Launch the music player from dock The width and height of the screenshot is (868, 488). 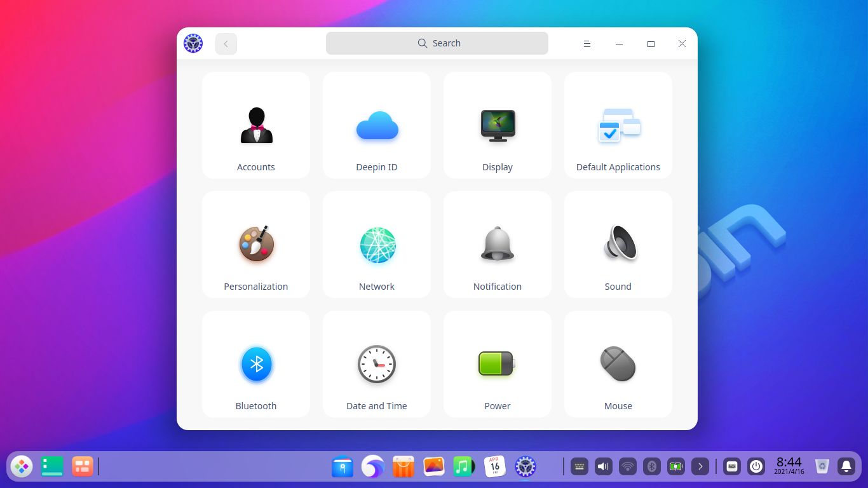465,466
